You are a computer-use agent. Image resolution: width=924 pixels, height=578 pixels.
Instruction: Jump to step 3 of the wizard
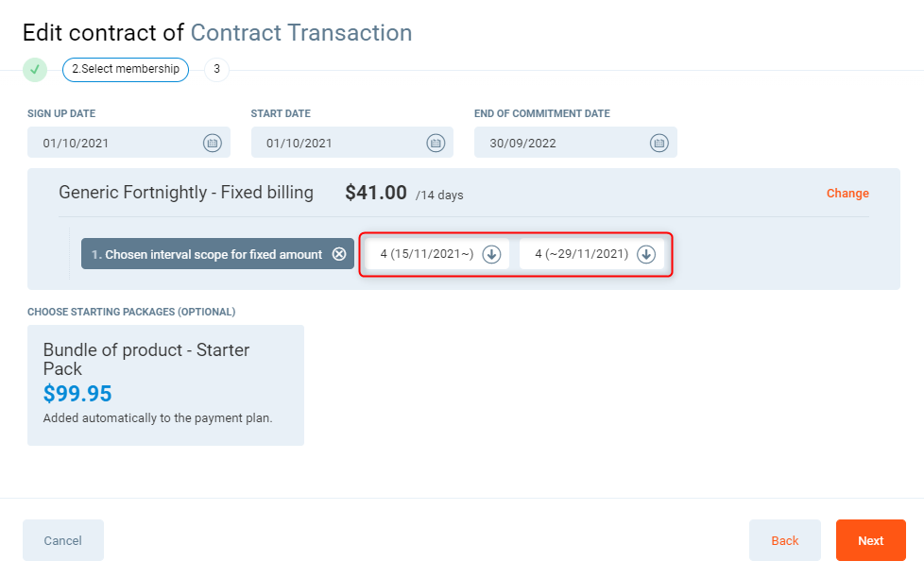(216, 69)
